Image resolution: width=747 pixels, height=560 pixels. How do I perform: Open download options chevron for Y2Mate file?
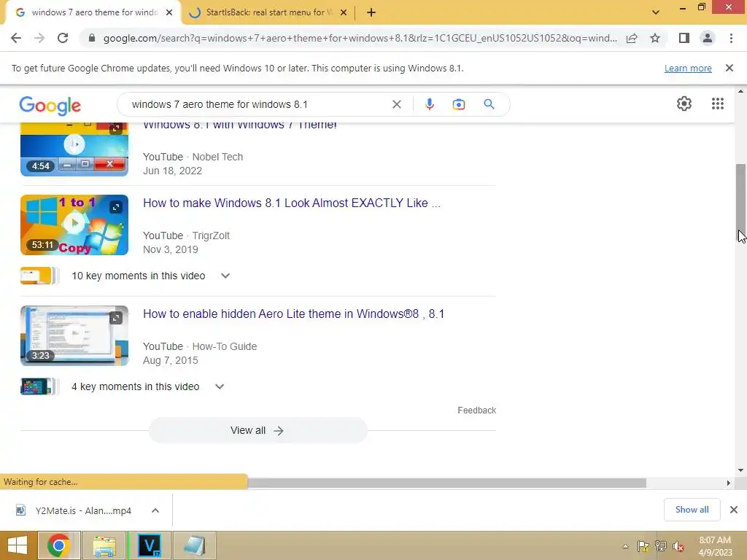click(155, 510)
